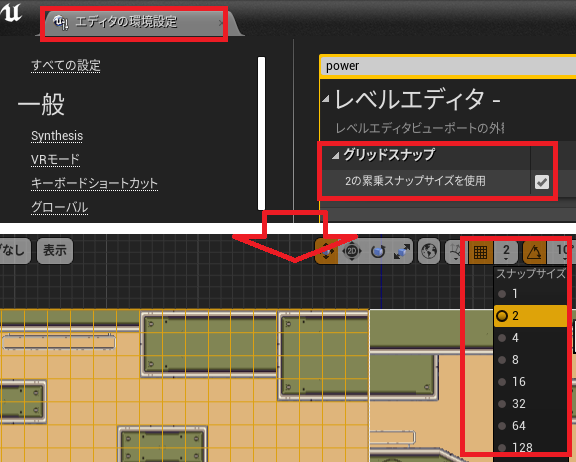Select snap size 32
Image resolution: width=576 pixels, height=462 pixels.
tap(531, 404)
